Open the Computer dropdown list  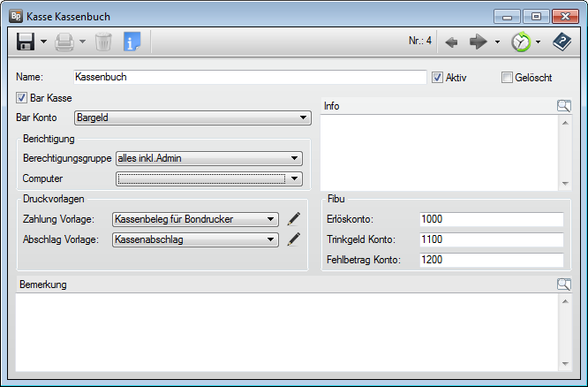click(294, 178)
